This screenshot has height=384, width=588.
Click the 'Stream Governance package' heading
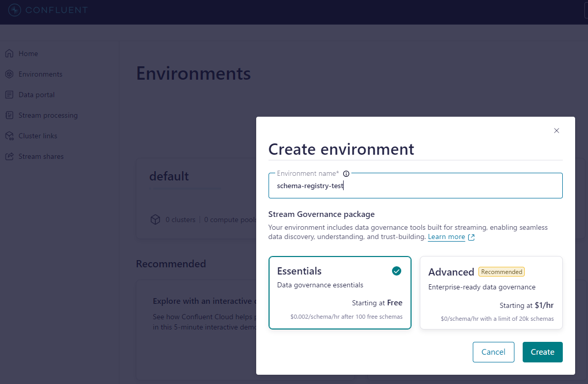coord(322,214)
